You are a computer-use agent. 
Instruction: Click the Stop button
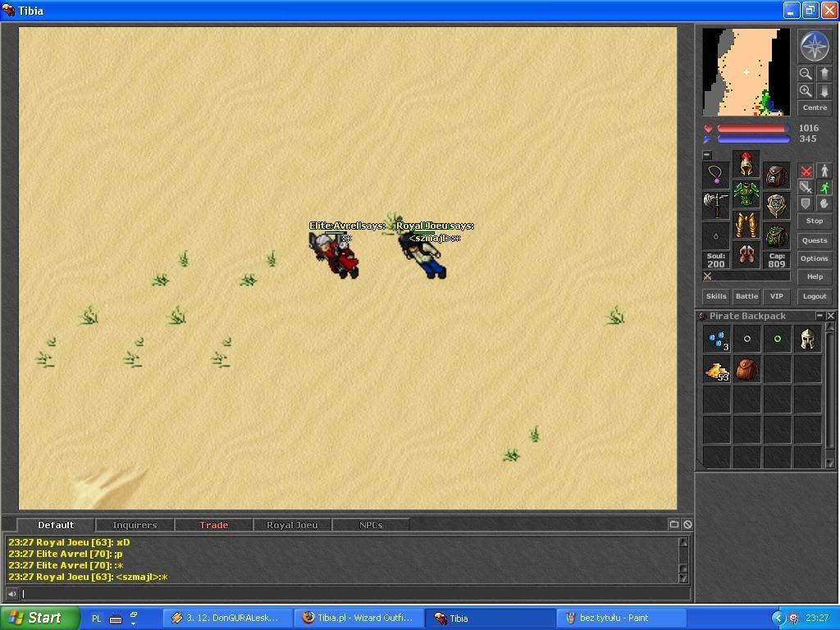(x=815, y=221)
